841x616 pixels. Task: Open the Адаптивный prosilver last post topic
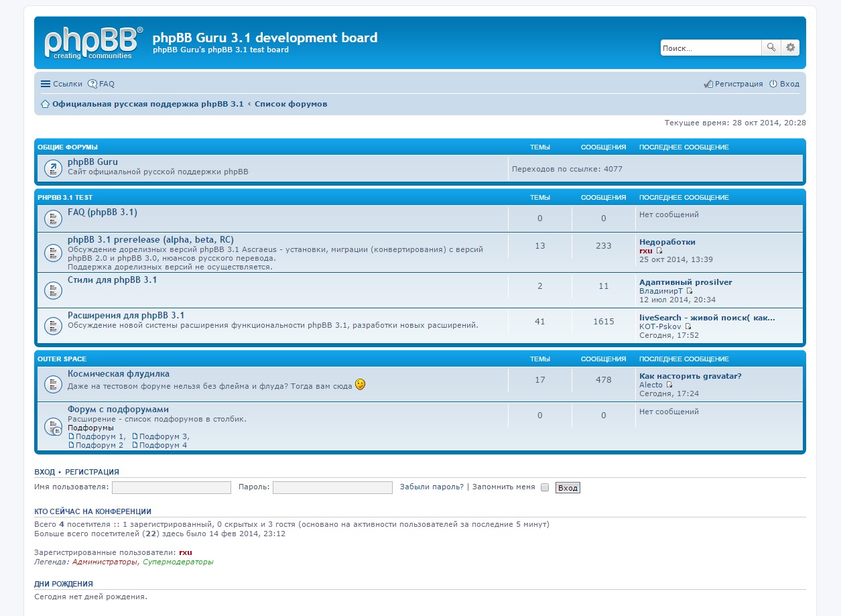click(686, 282)
